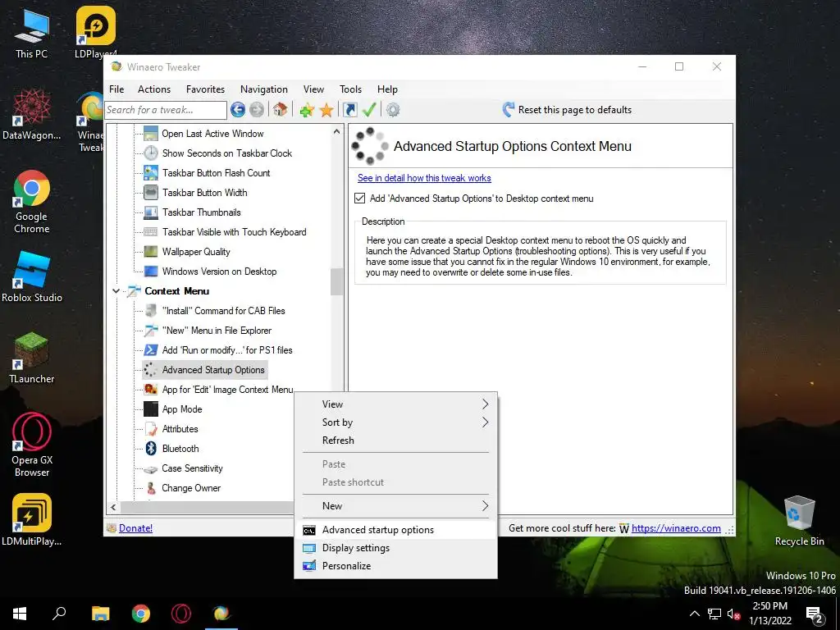The width and height of the screenshot is (840, 630).
Task: Select Taskbar Thumbnails tweak
Action: click(202, 212)
